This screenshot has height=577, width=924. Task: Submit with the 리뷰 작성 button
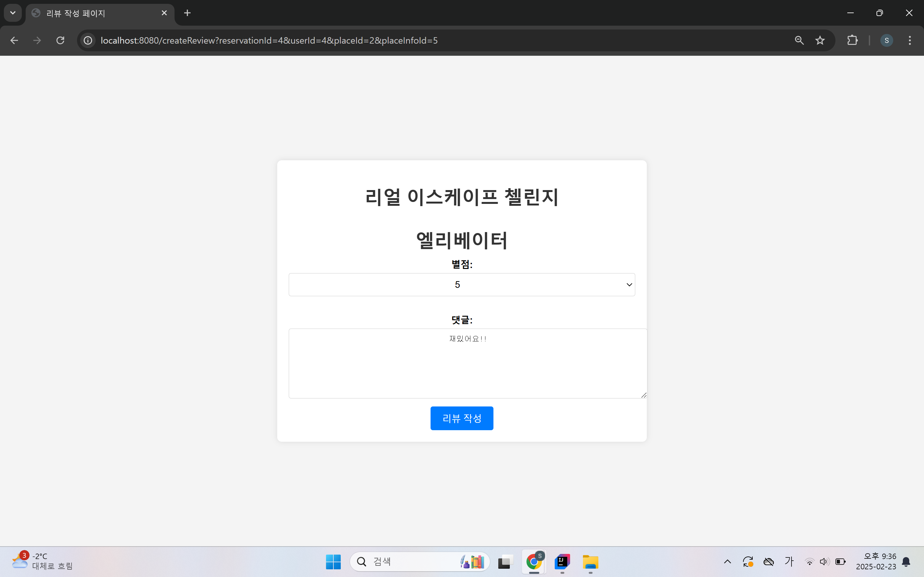point(462,418)
